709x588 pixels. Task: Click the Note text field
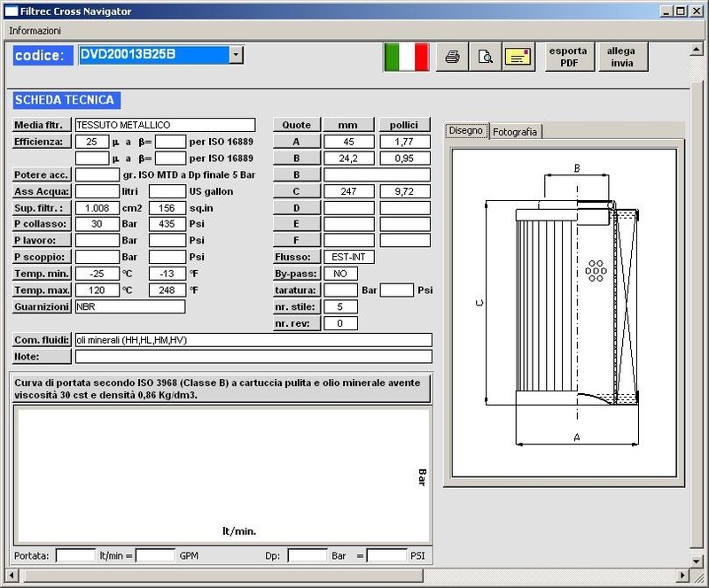(253, 357)
